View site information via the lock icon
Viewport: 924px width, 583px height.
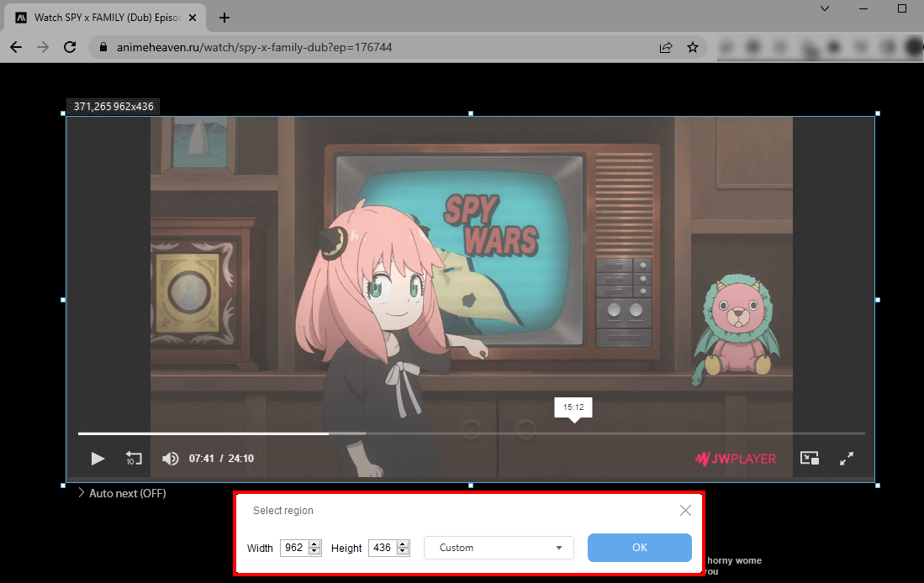click(x=103, y=47)
